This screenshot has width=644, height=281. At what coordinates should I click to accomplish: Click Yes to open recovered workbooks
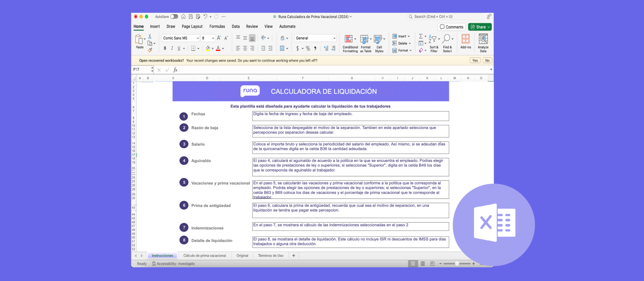(x=475, y=60)
